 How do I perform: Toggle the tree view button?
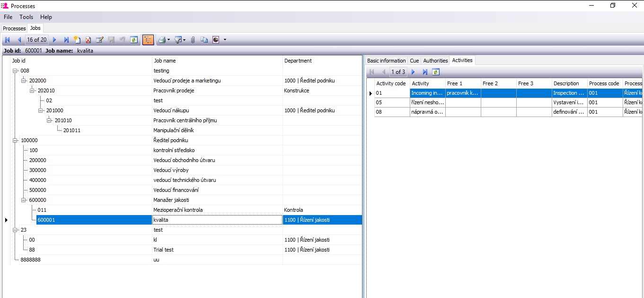pyautogui.click(x=148, y=40)
